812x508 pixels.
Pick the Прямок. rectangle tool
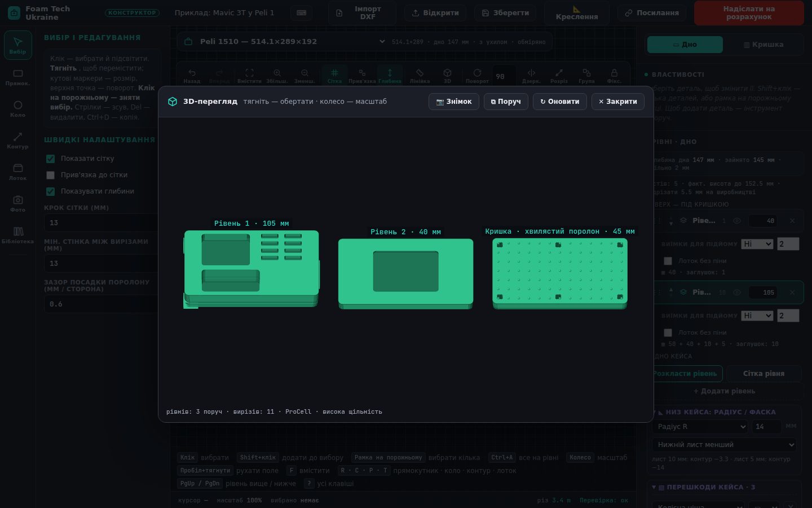(17, 77)
